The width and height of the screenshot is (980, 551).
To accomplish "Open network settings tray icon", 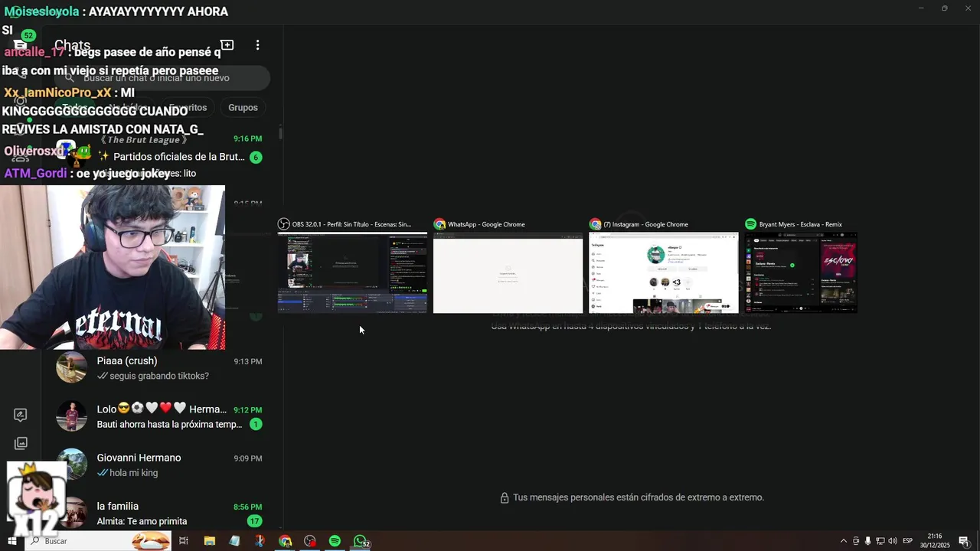I will pyautogui.click(x=880, y=541).
